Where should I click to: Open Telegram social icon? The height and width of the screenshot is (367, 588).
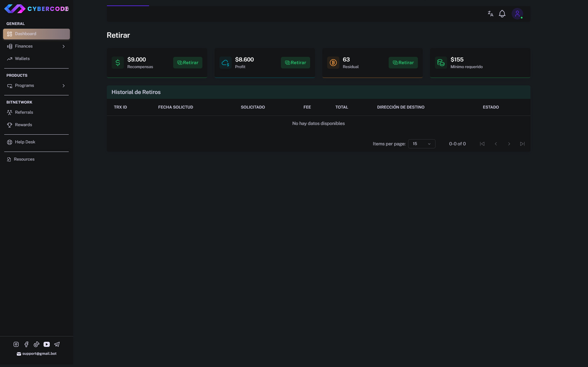[x=57, y=344]
